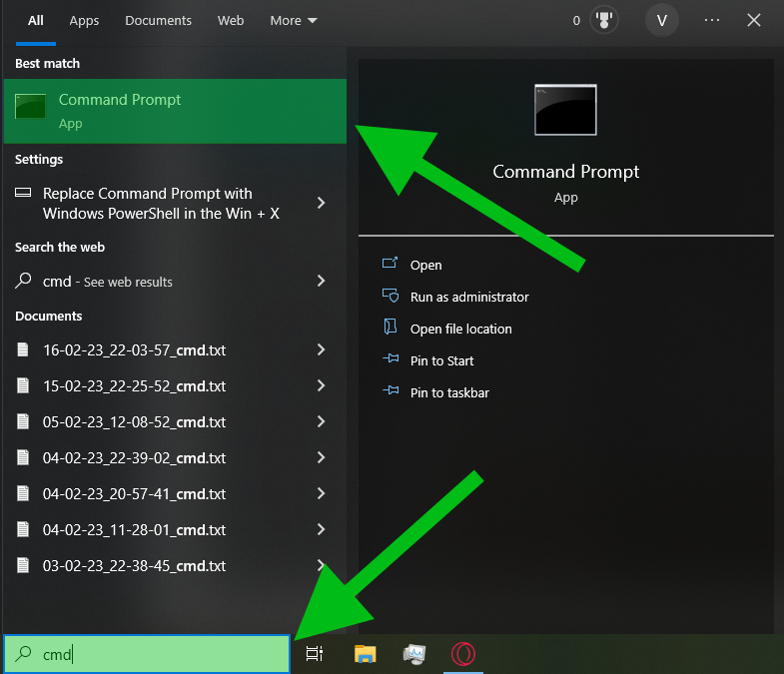784x674 pixels.
Task: Switch to the Documents tab
Action: pyautogui.click(x=158, y=21)
